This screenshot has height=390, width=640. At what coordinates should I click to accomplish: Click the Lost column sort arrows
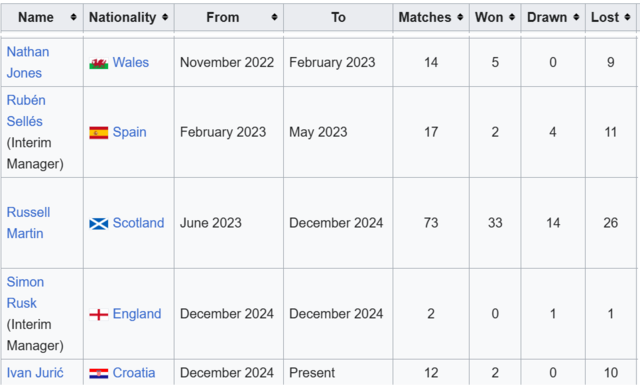coord(627,17)
